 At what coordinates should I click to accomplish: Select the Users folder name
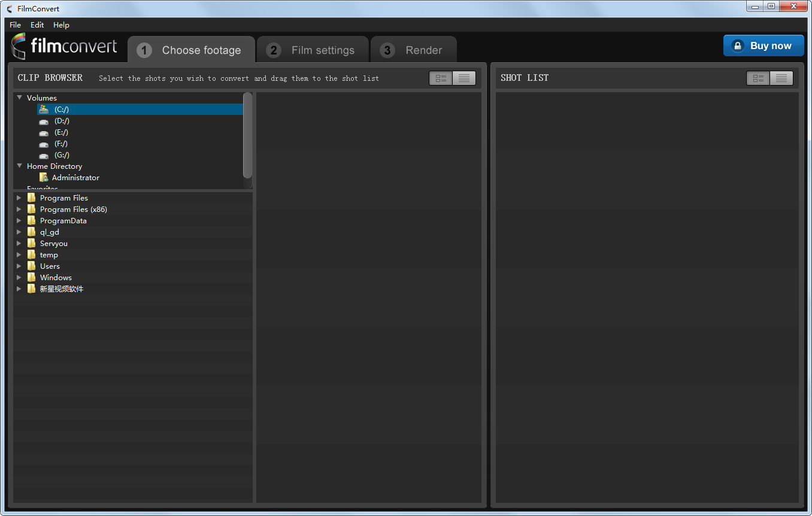(x=50, y=266)
